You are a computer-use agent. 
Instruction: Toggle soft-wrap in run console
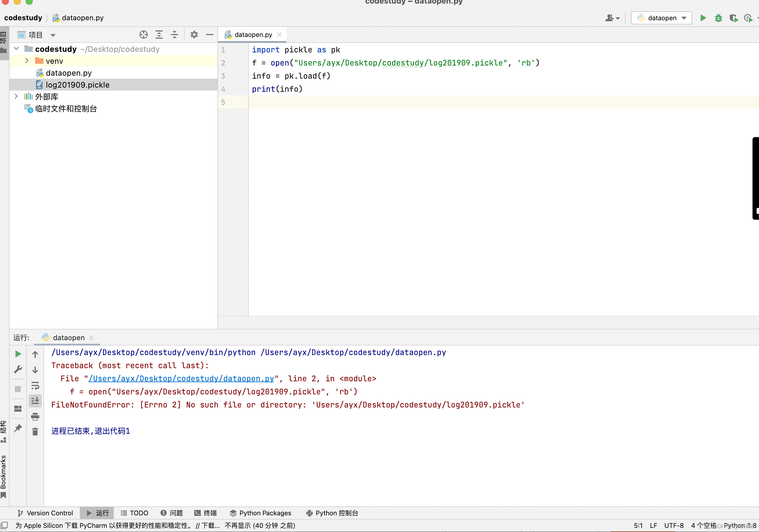(x=35, y=385)
